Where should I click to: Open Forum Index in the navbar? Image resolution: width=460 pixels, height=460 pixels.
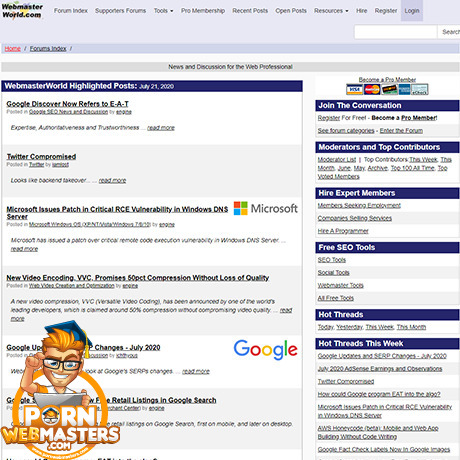click(x=71, y=11)
